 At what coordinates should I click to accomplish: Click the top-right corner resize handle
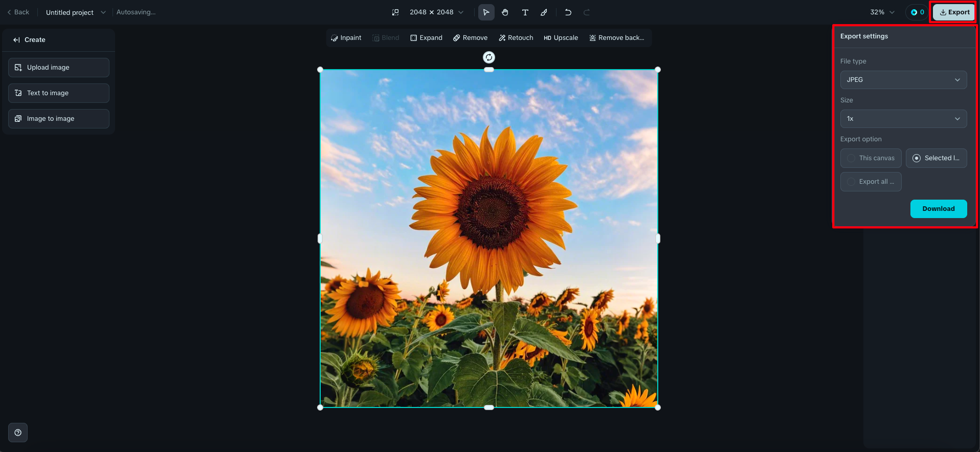[658, 70]
